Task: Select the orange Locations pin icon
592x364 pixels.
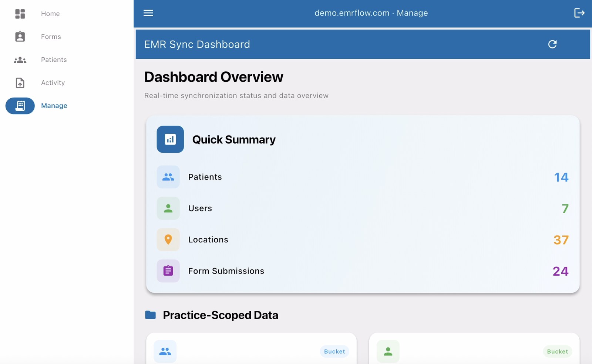Action: click(x=168, y=239)
